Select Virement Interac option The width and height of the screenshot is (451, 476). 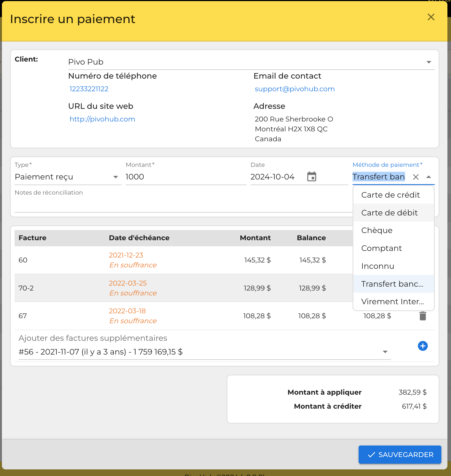pos(394,301)
